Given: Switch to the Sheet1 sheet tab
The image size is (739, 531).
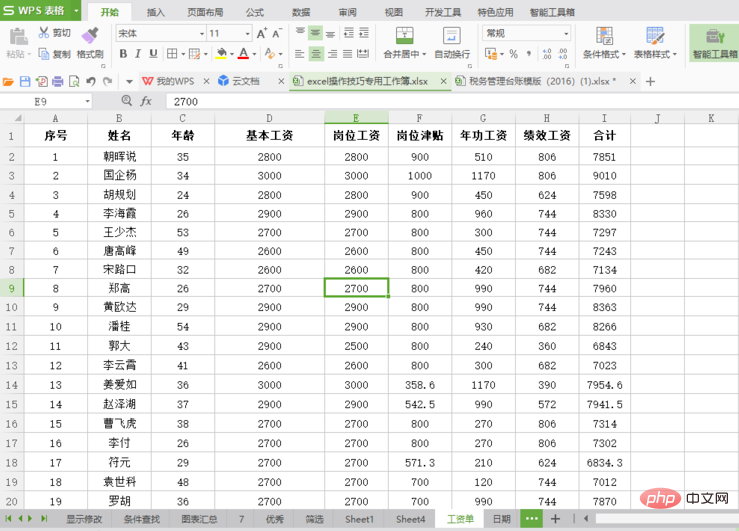Looking at the screenshot, I should 359,519.
